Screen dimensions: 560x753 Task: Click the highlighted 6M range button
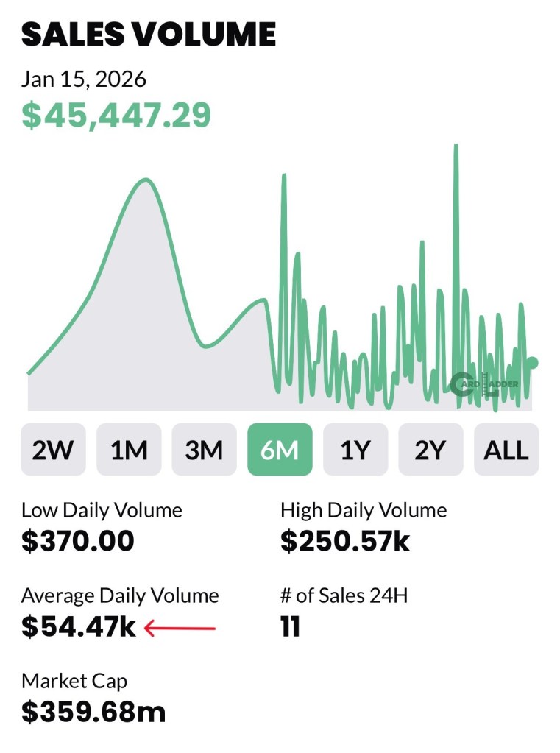[280, 449]
